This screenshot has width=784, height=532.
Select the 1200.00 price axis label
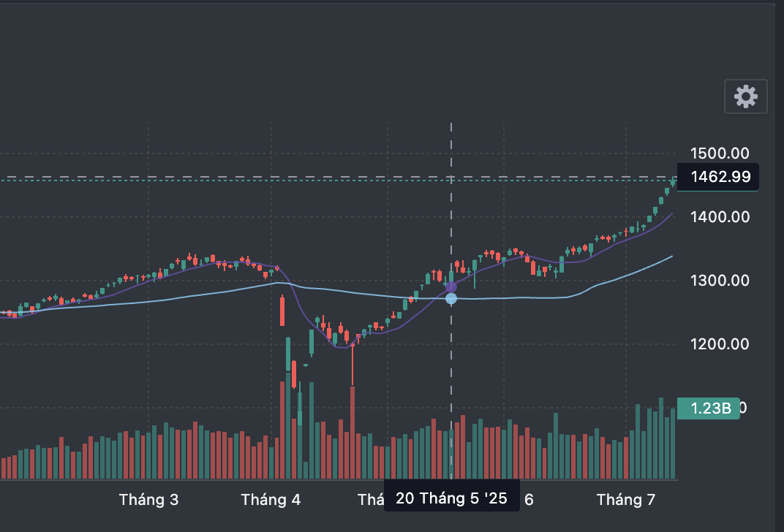tap(720, 344)
